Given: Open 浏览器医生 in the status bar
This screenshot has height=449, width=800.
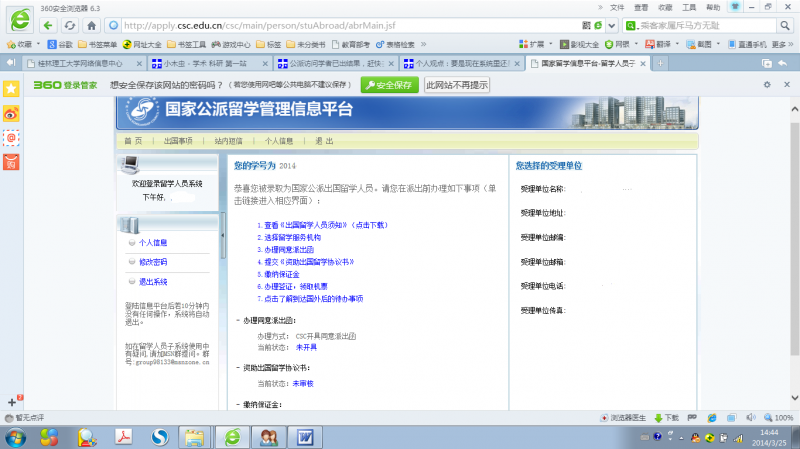Looking at the screenshot, I should [x=623, y=417].
